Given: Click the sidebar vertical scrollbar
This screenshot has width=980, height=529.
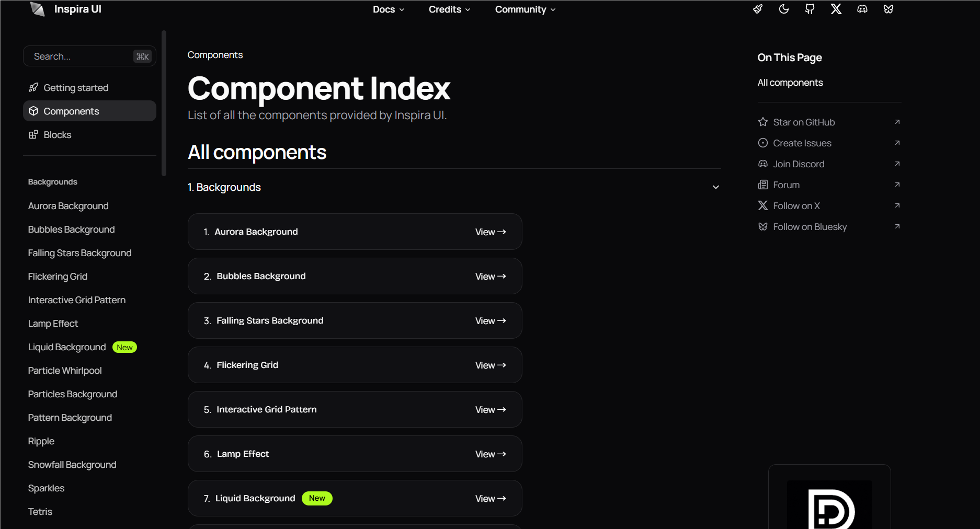Looking at the screenshot, I should click(164, 103).
